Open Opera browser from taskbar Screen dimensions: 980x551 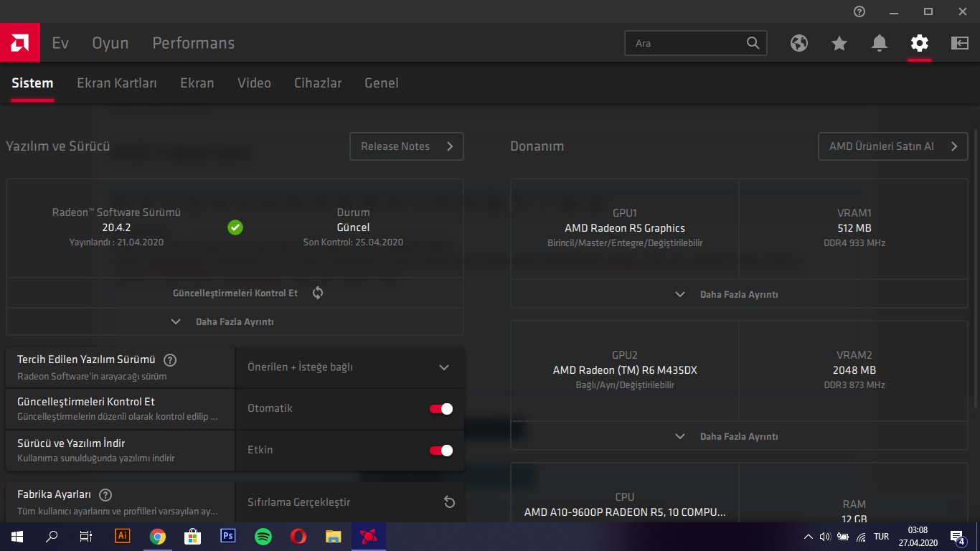(x=298, y=536)
